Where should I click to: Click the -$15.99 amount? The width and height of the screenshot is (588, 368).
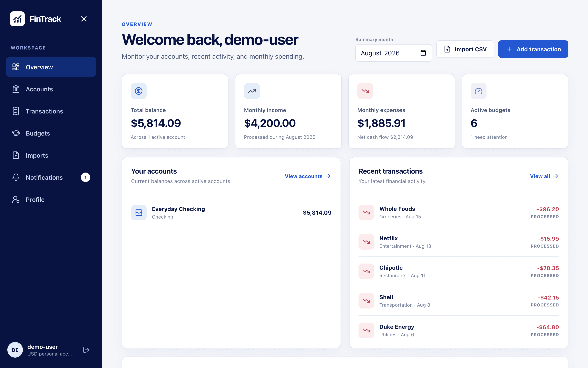[x=548, y=239]
